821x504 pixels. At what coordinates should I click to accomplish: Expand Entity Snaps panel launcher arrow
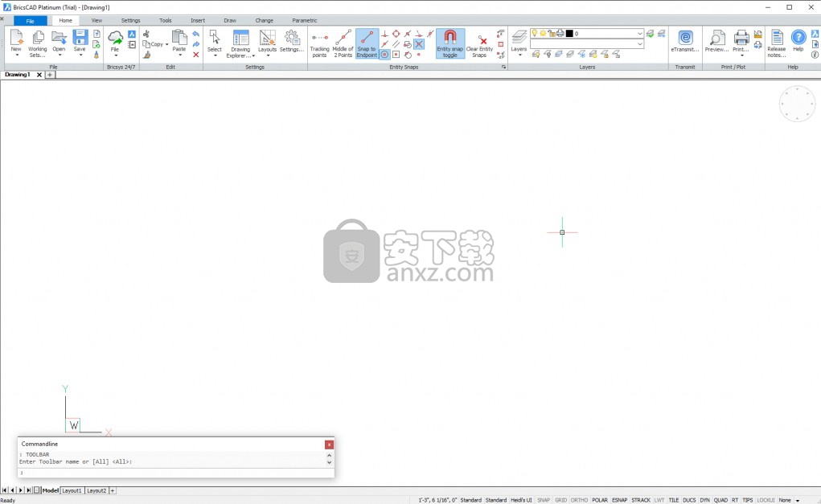point(503,67)
